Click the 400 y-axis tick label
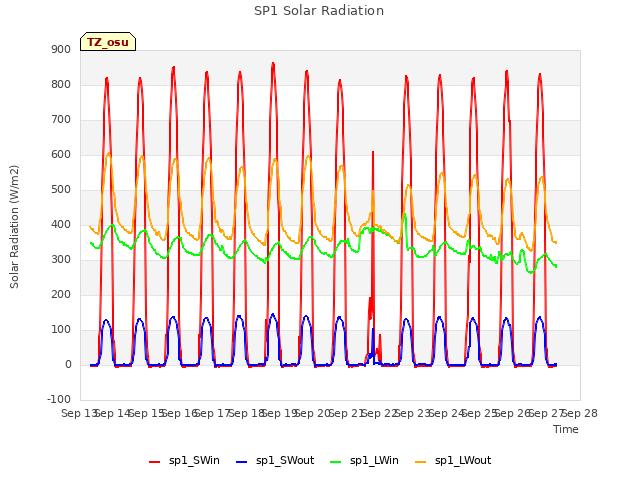Screen dimensions: 640x480 click(61, 224)
